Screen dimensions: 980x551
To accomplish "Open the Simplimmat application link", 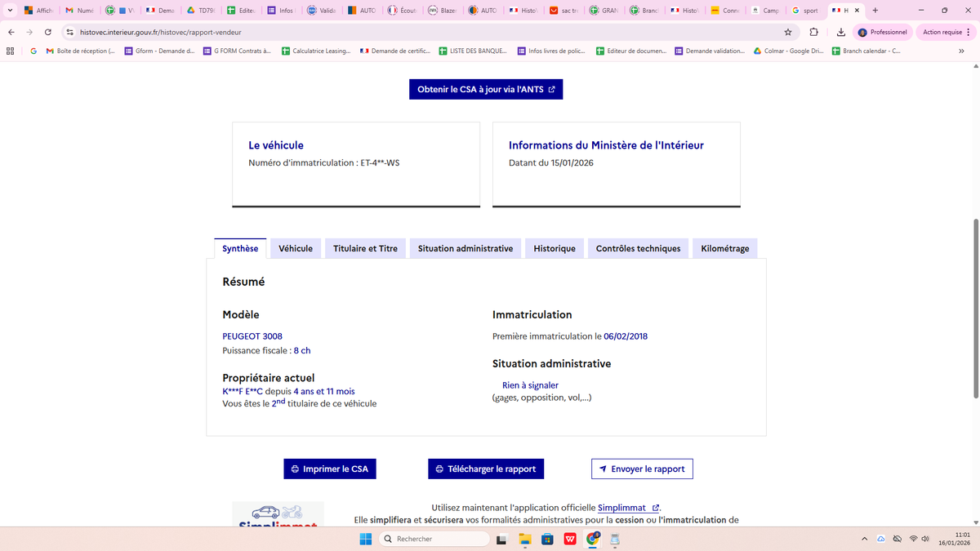I will coord(628,508).
